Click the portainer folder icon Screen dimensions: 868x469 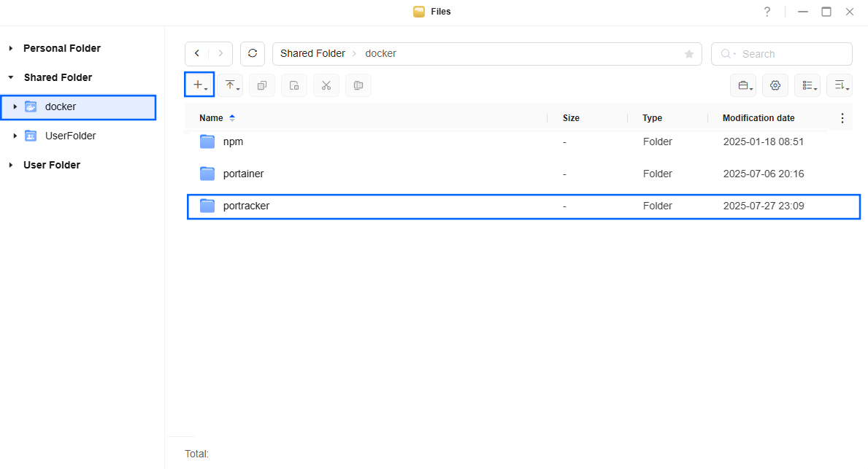(x=207, y=174)
